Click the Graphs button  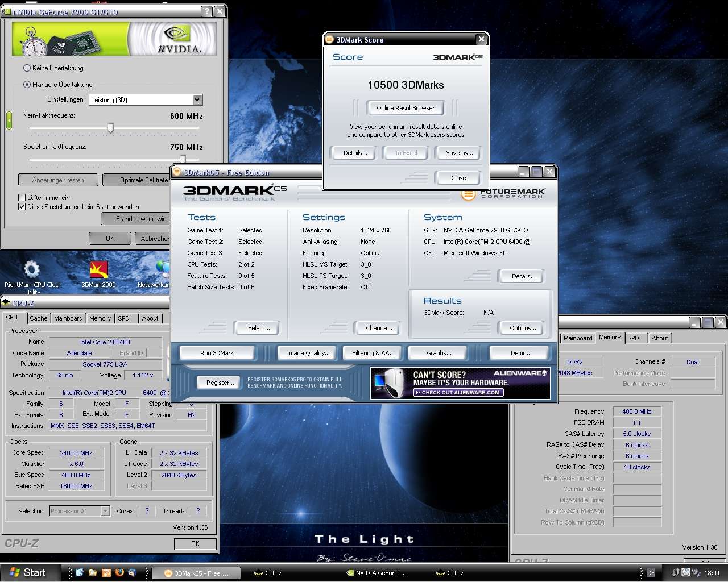point(439,353)
